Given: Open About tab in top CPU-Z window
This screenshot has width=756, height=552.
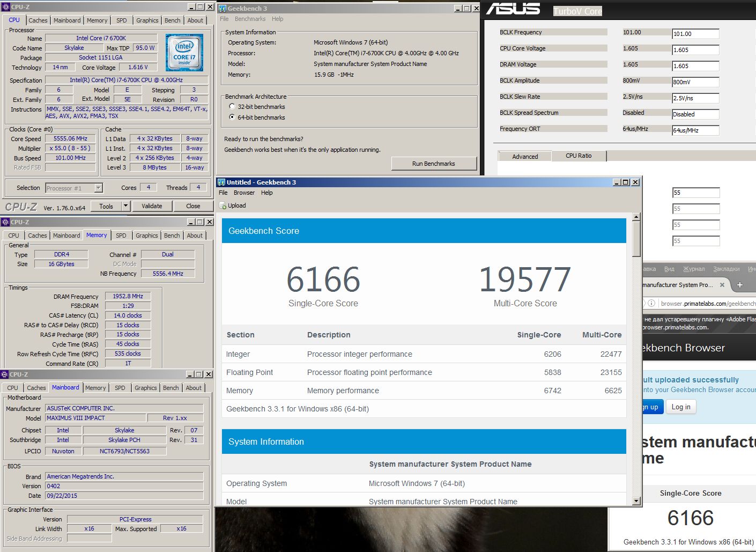Looking at the screenshot, I should [195, 20].
